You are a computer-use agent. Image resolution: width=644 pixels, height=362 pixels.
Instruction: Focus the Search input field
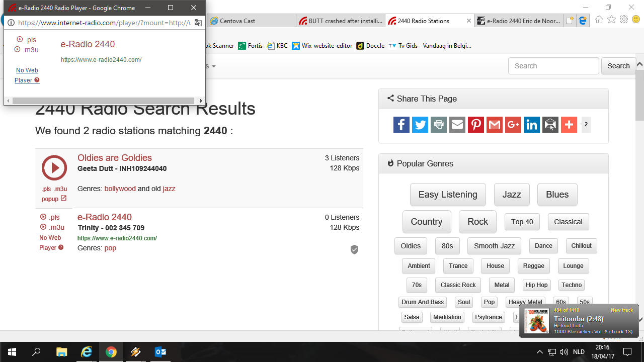(553, 66)
